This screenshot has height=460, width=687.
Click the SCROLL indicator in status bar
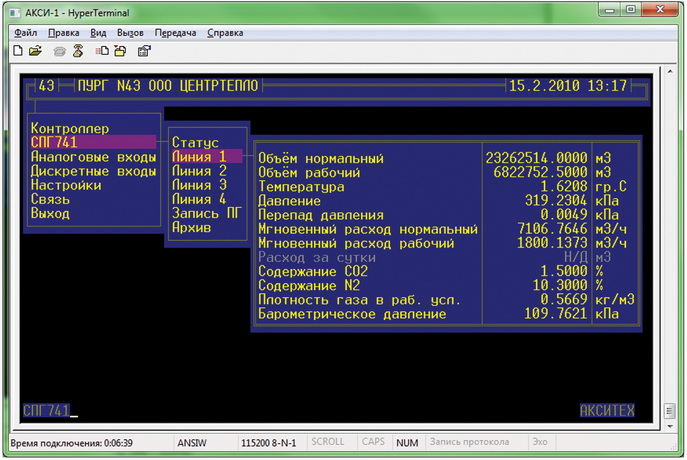click(328, 442)
